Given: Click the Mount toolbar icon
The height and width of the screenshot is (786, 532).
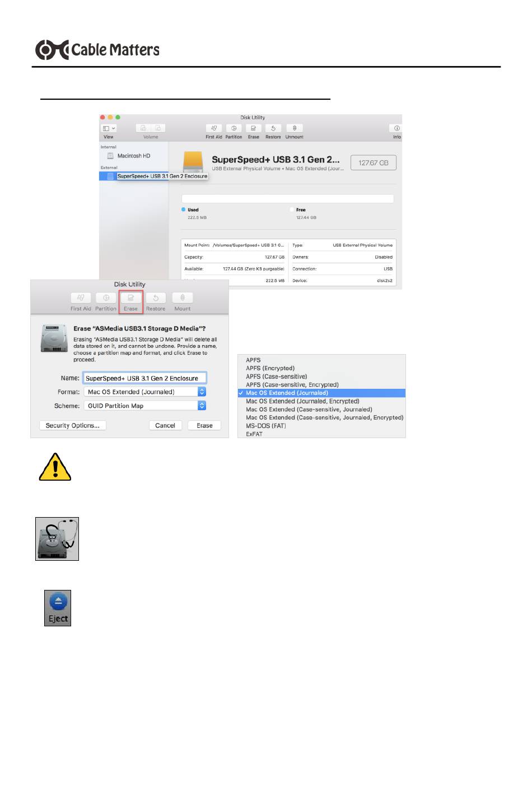Looking at the screenshot, I should click(183, 298).
